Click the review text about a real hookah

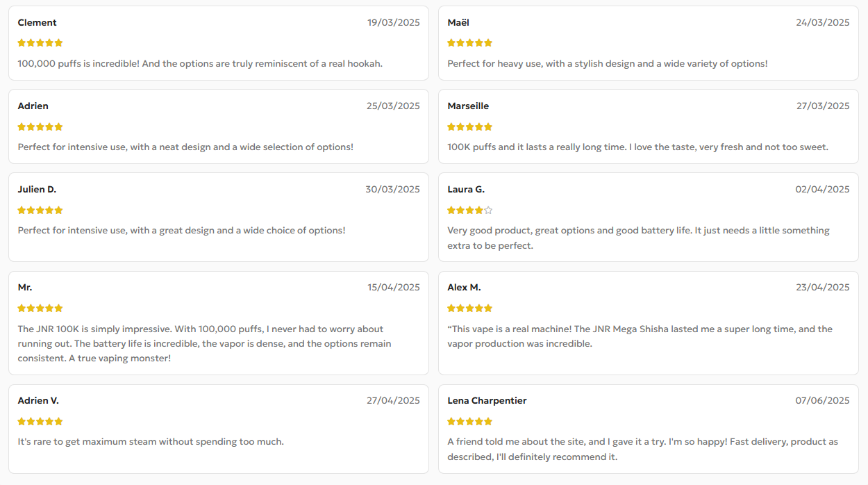tap(200, 64)
